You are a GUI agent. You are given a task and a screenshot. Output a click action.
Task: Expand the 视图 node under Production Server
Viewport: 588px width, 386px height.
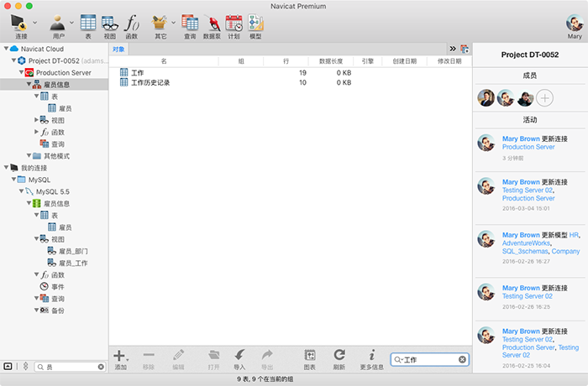pos(36,120)
